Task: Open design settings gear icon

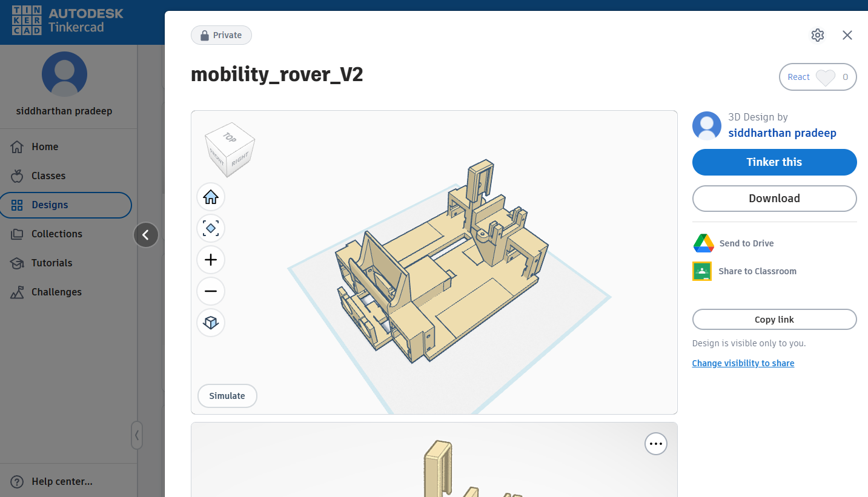Action: [x=817, y=35]
